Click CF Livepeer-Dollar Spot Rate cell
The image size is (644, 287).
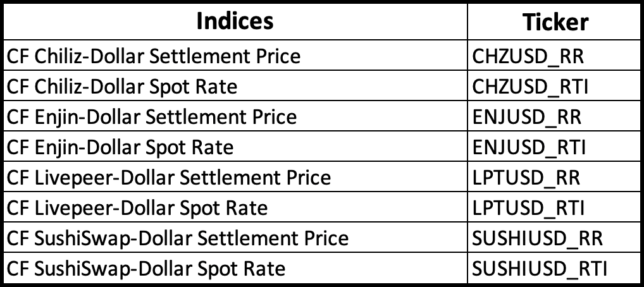click(235, 207)
